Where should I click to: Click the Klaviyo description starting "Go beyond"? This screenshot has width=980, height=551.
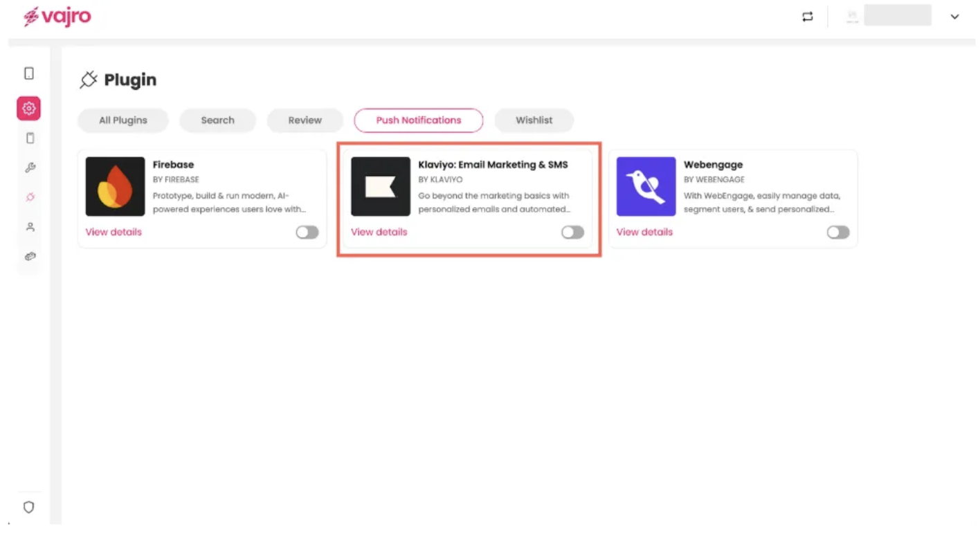(x=494, y=202)
